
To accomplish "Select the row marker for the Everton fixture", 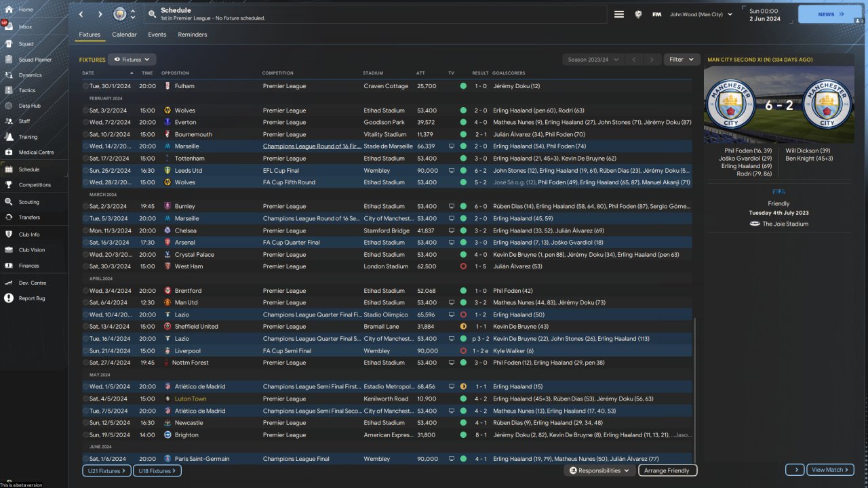I will pos(85,123).
